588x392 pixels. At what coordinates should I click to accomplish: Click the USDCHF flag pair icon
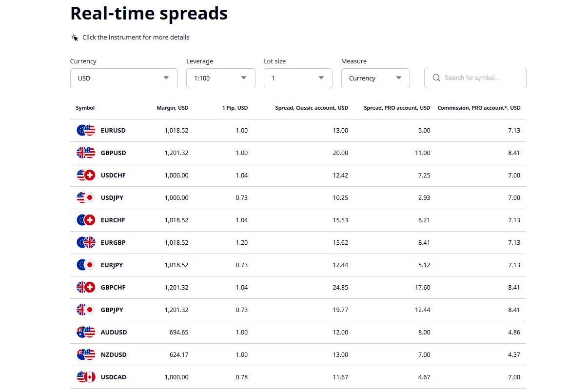pos(86,175)
